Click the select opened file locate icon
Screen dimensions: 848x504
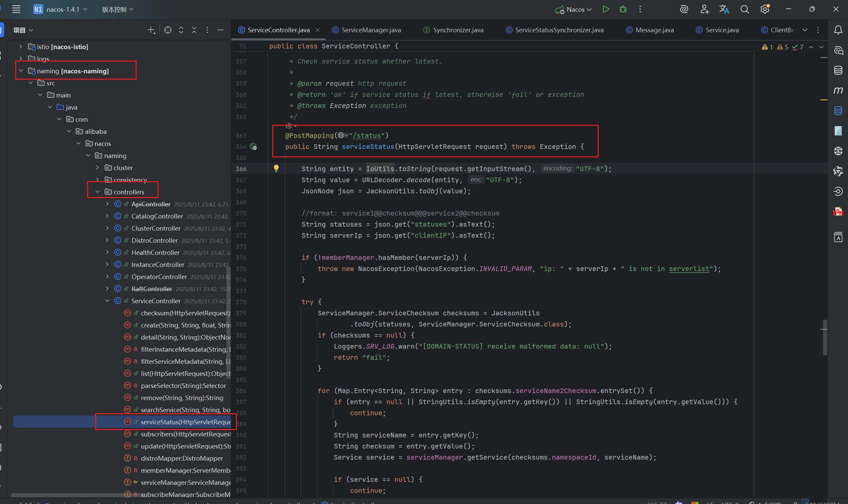click(168, 30)
